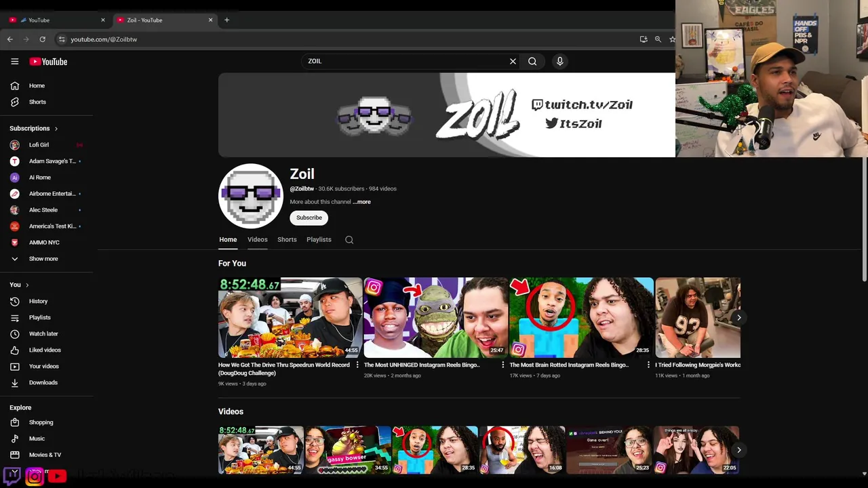
Task: Click the YouTube logo
Action: point(48,62)
